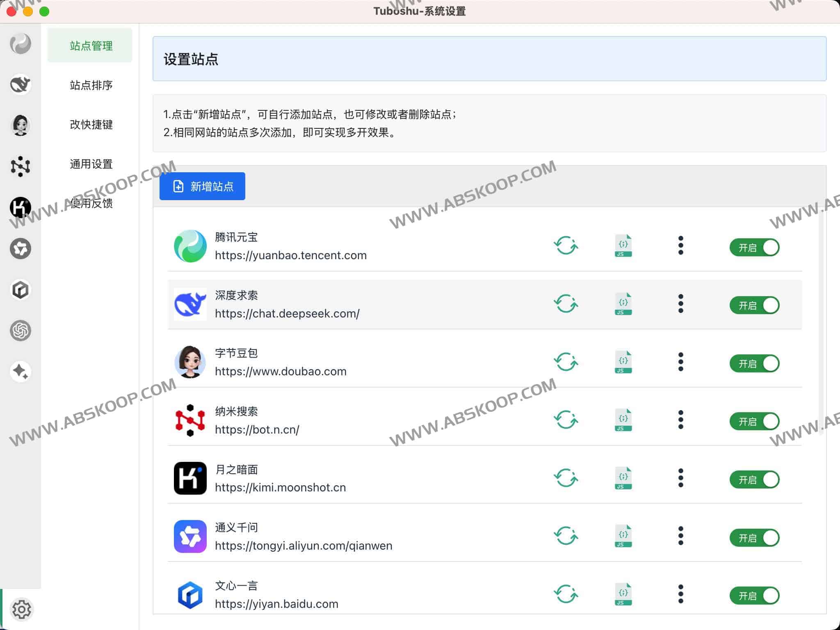Select the Tencent Yuanbao icon in the sidebar
This screenshot has height=630, width=840.
[x=20, y=43]
